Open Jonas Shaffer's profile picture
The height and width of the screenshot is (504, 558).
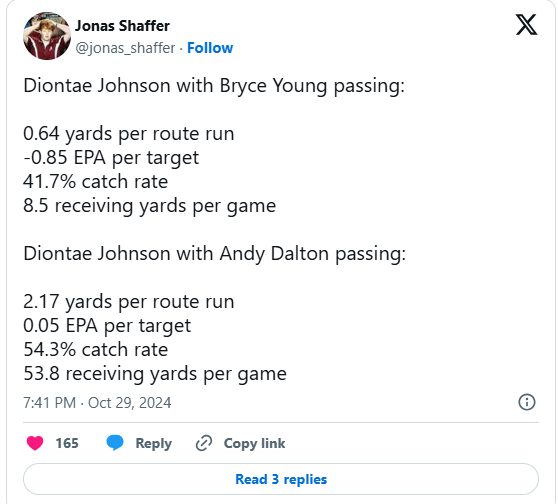tap(47, 36)
